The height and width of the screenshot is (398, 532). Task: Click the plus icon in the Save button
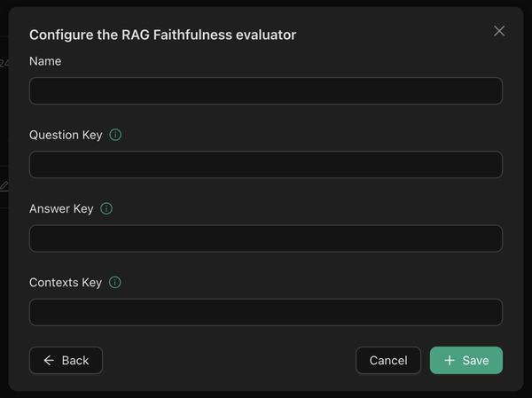click(x=450, y=361)
